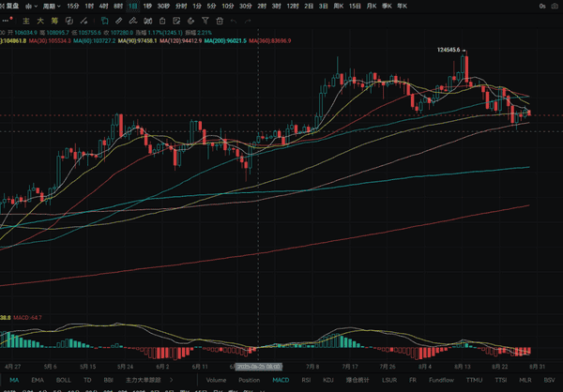
Task: Toggle the EMA overlay indicator
Action: coord(38,381)
